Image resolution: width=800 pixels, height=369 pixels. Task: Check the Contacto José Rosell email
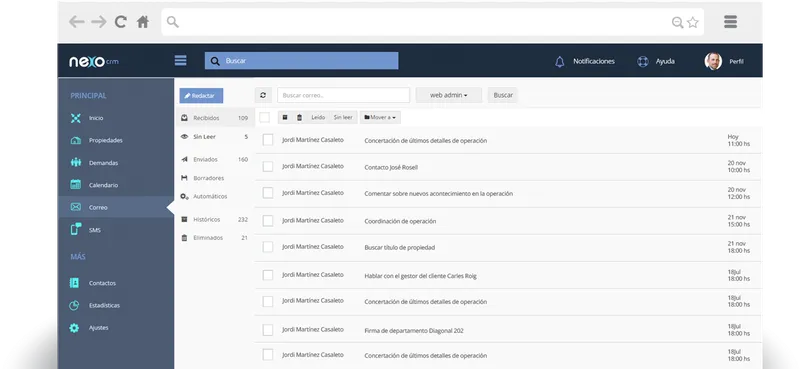[x=268, y=166]
